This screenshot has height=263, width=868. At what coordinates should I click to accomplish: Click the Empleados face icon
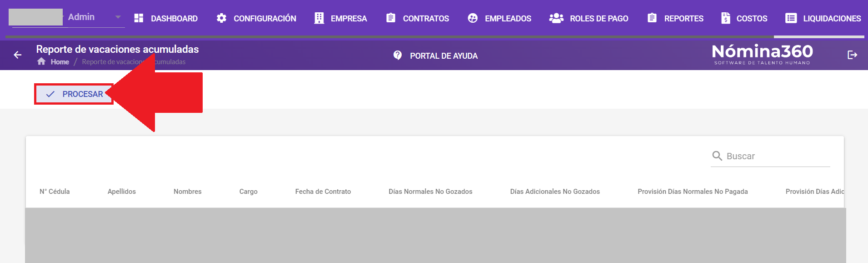pos(473,18)
